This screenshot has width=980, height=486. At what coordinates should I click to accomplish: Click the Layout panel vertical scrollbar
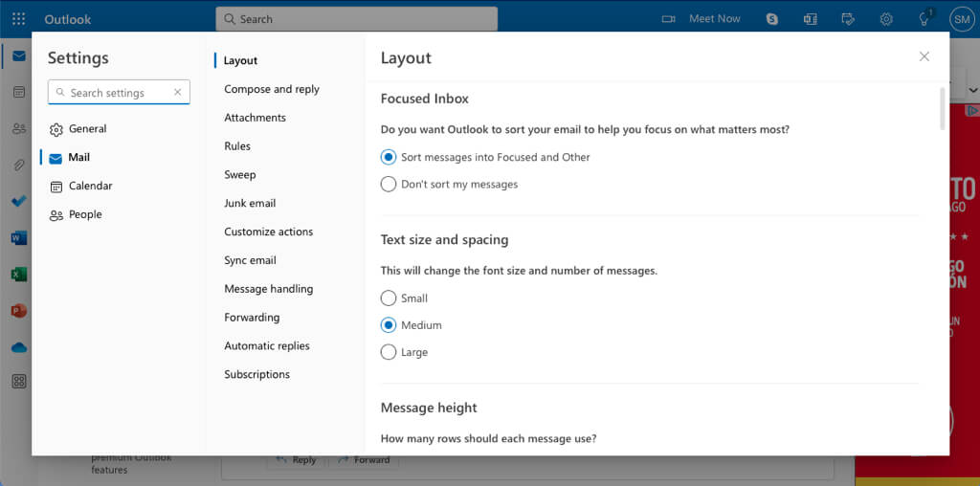coord(943,108)
